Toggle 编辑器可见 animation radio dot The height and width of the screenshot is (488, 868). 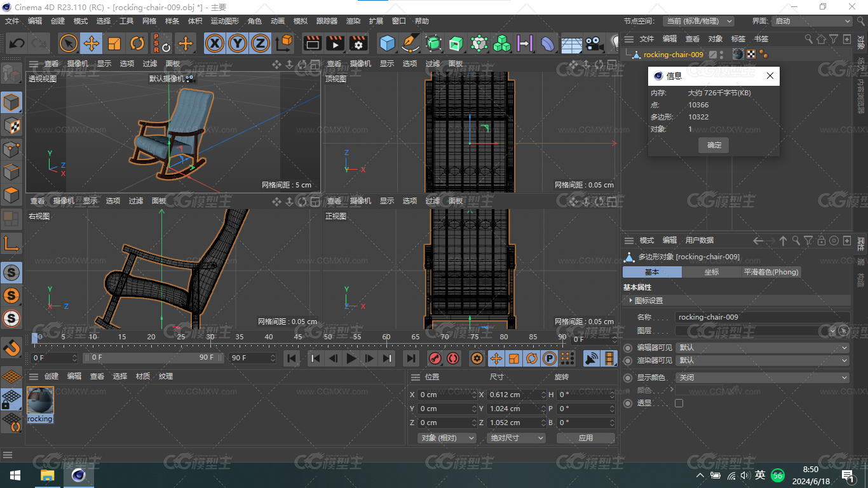pyautogui.click(x=628, y=348)
